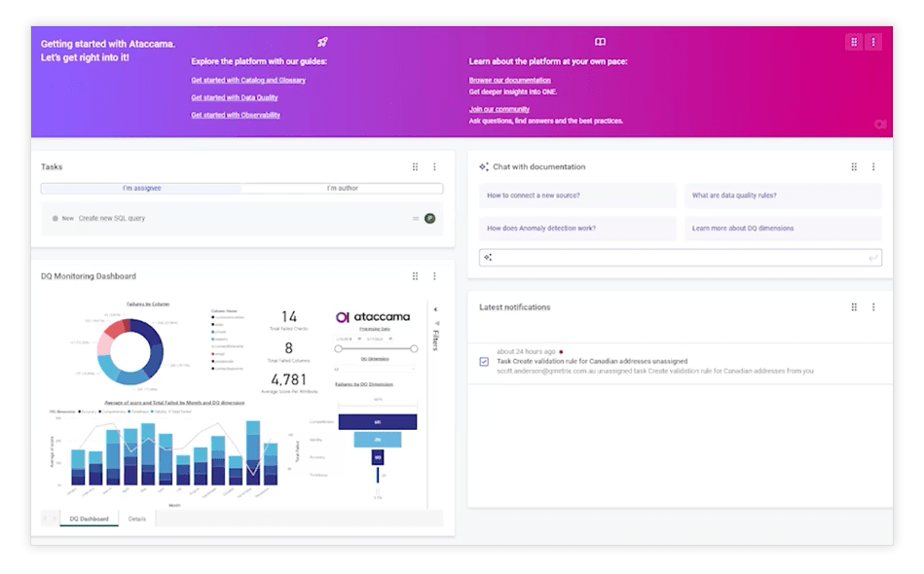Click the Ataccama logo on the DQ dashboard
The image size is (924, 574).
[x=373, y=316]
